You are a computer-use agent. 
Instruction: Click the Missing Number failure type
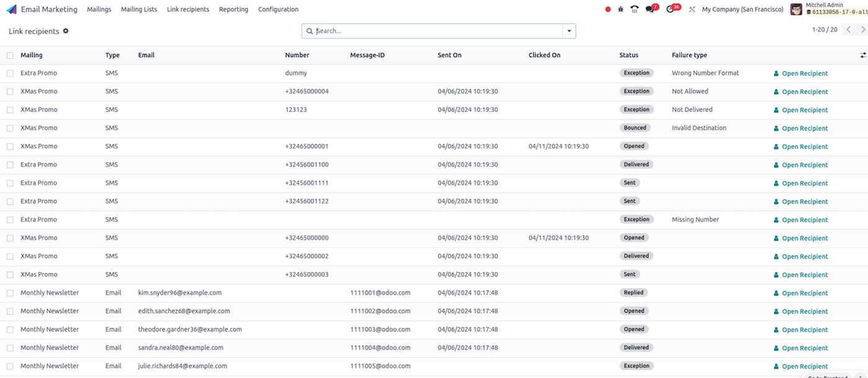click(696, 220)
